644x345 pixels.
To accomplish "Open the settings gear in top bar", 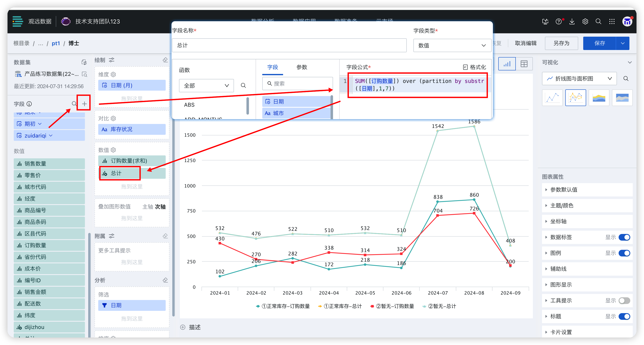I will (x=585, y=21).
